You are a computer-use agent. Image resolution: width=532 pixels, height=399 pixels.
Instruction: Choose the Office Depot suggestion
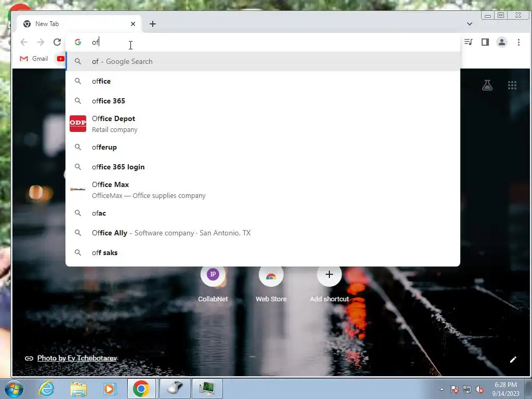pyautogui.click(x=263, y=124)
